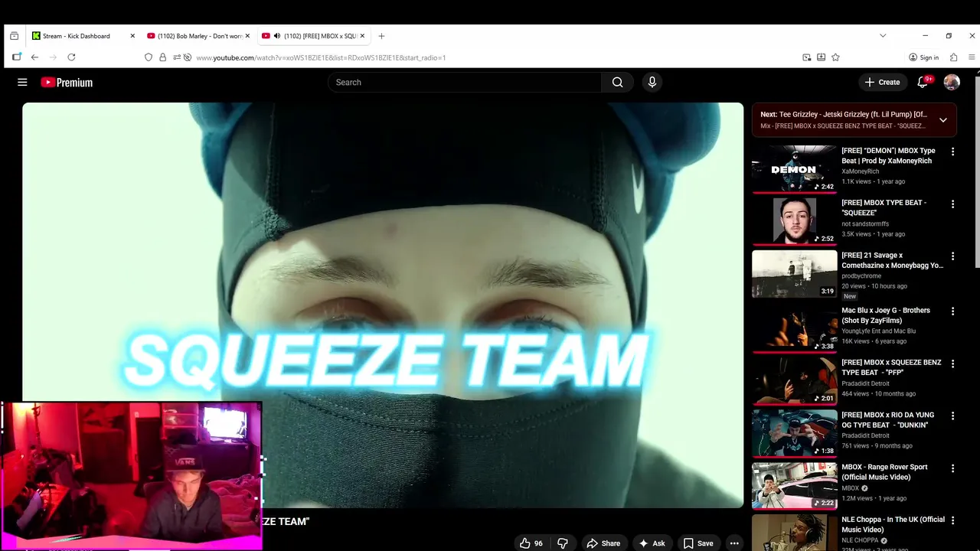Expand the mix playlist panel chevron

tap(942, 120)
